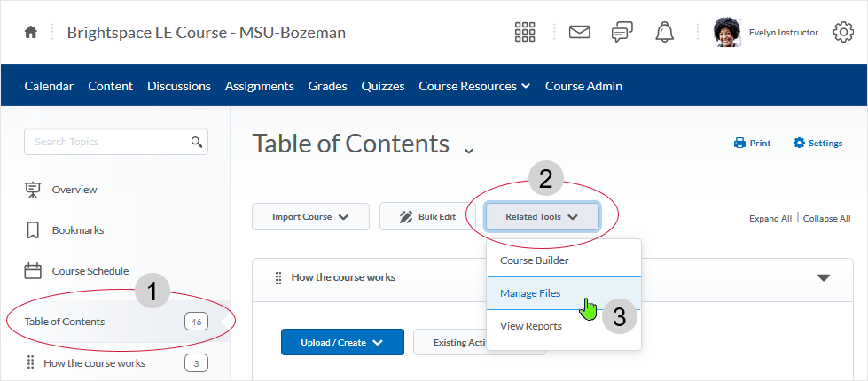Open the Content nav item
Image resolution: width=868 pixels, height=381 pixels.
pyautogui.click(x=110, y=86)
